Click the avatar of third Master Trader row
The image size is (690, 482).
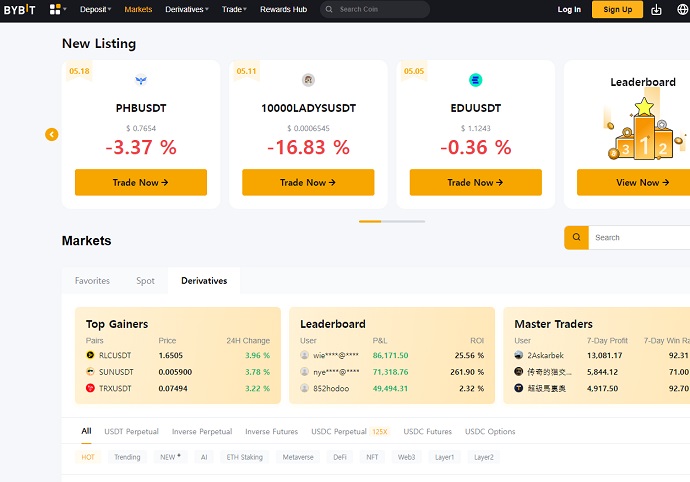coord(519,388)
